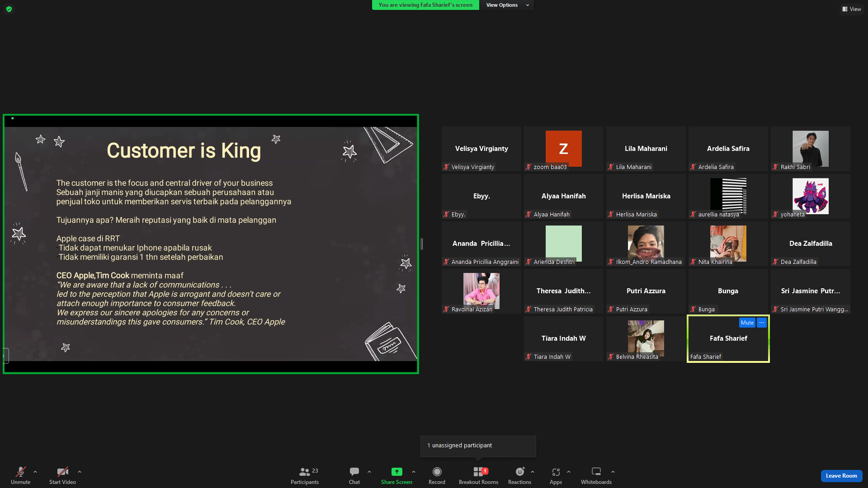Select aurellia natasya's participant tile

coord(728,196)
